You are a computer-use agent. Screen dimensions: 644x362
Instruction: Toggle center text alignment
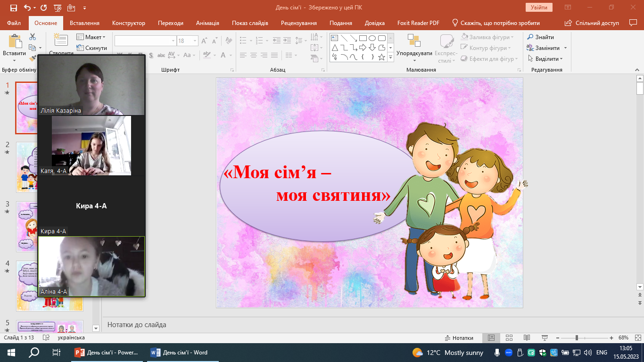pyautogui.click(x=254, y=55)
